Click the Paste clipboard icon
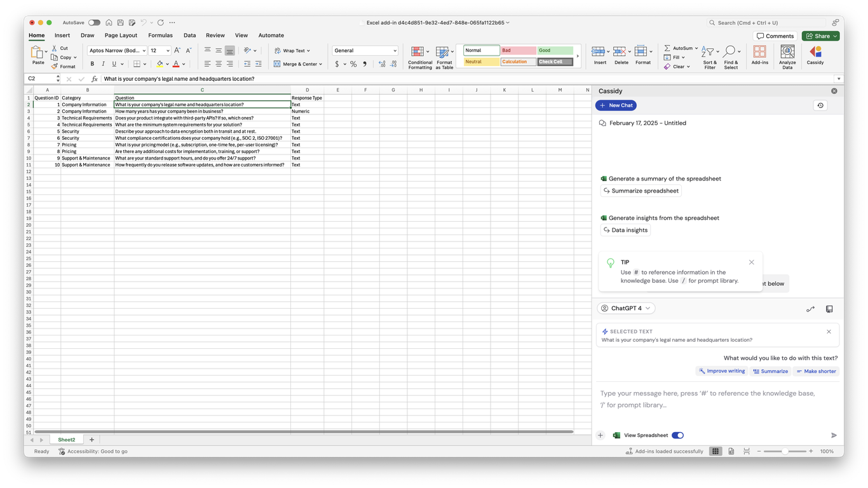Image resolution: width=868 pixels, height=488 pixels. (37, 52)
